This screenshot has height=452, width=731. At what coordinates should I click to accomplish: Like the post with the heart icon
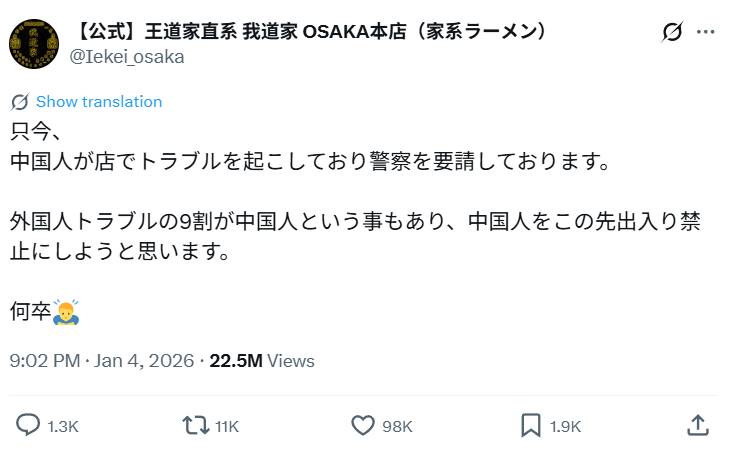coord(363,425)
